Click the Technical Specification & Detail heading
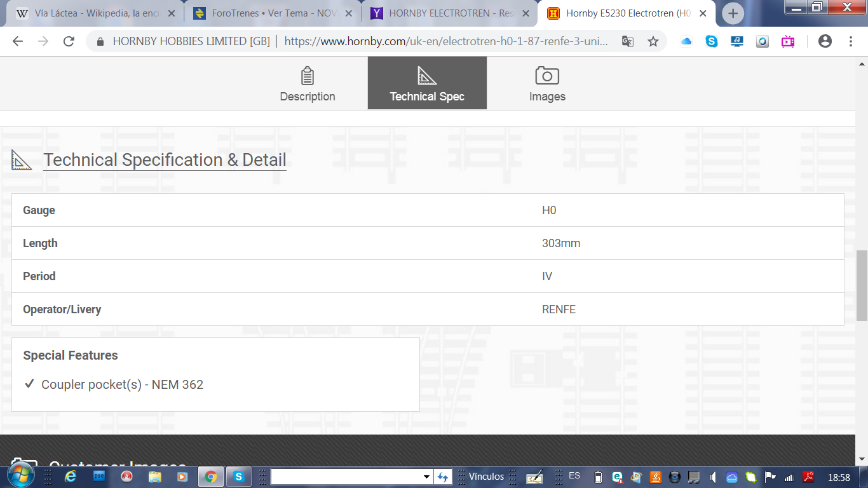 (x=165, y=160)
